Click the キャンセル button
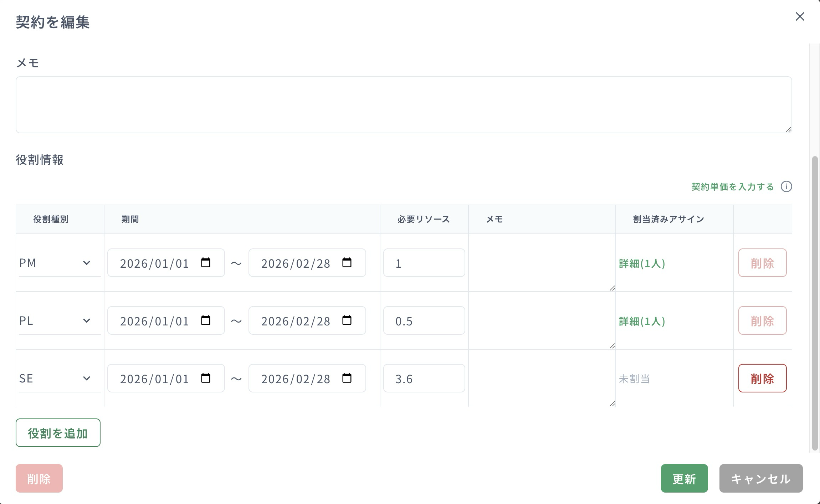Viewport: 820px width, 504px height. tap(761, 478)
